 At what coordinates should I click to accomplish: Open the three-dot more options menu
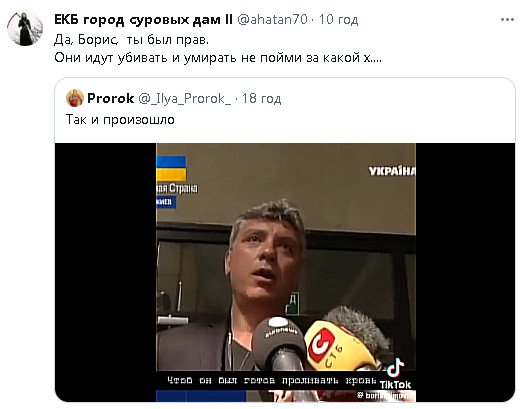tap(507, 20)
